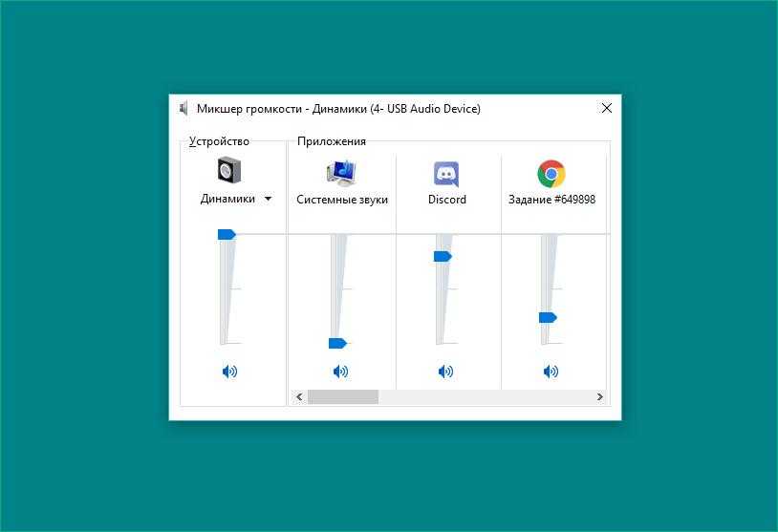Click the right arrow of the applications scrollbar
This screenshot has height=532, width=778.
click(x=599, y=396)
